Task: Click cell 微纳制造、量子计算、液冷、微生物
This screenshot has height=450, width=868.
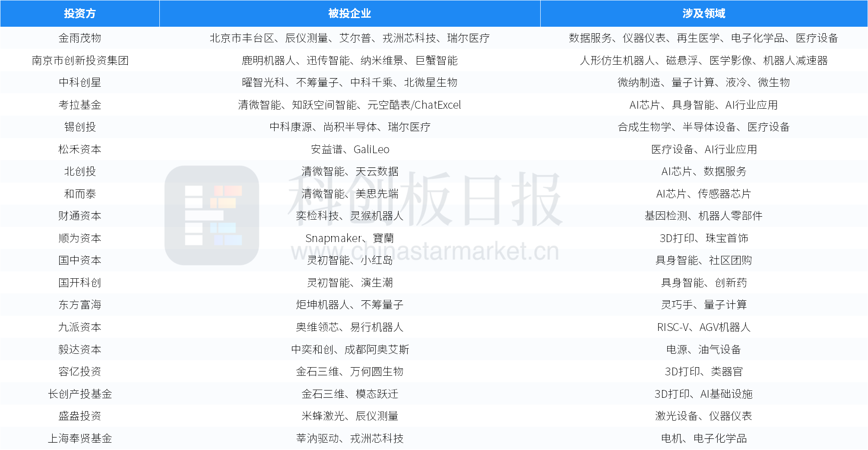Action: tap(704, 82)
